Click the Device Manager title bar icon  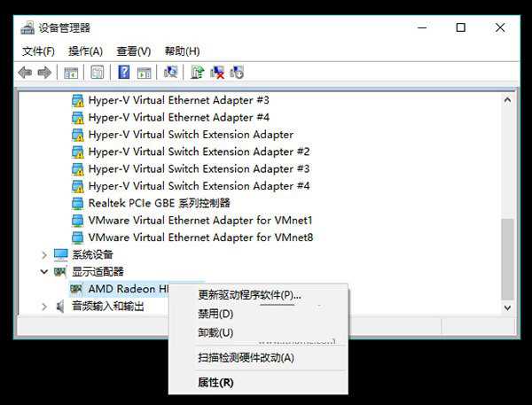27,27
